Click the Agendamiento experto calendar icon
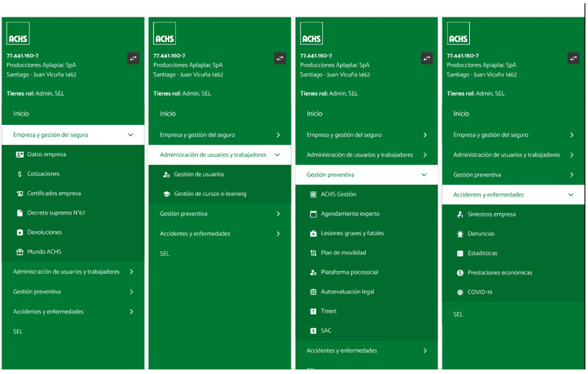 pyautogui.click(x=313, y=214)
